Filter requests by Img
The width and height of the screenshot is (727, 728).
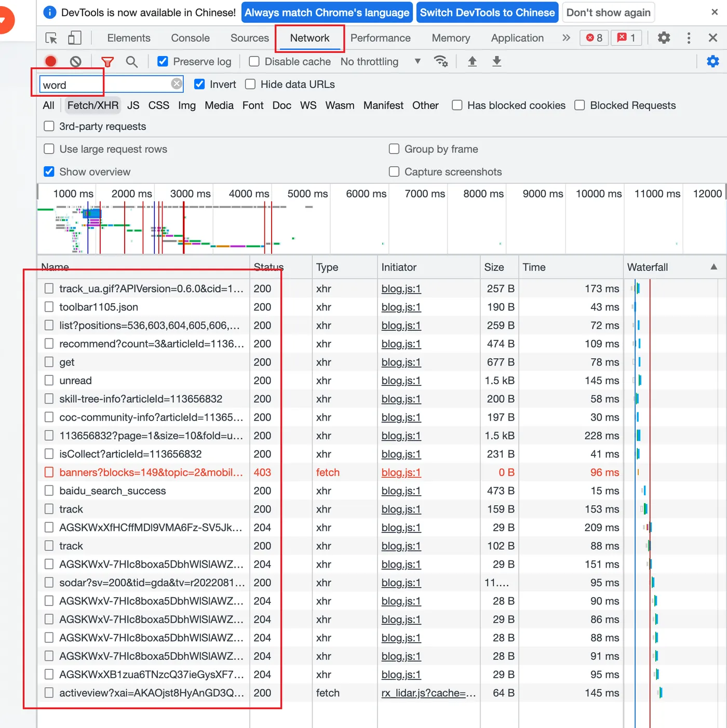click(x=187, y=105)
